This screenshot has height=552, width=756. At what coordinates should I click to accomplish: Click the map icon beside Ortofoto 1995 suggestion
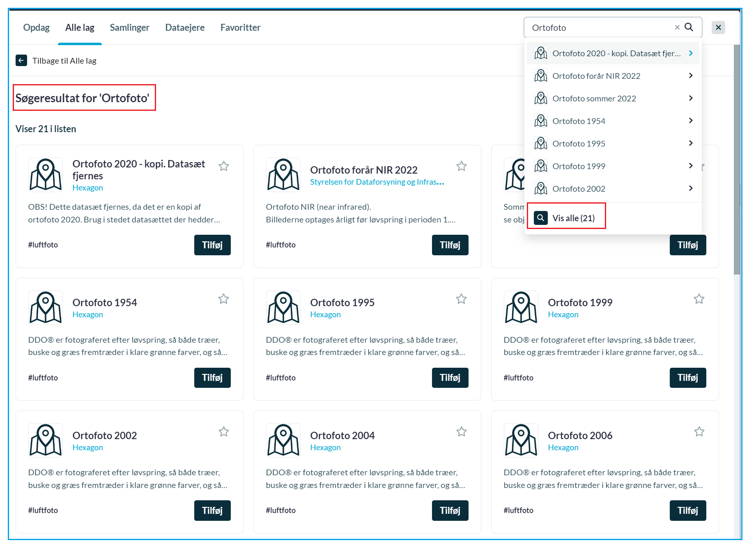coord(541,143)
